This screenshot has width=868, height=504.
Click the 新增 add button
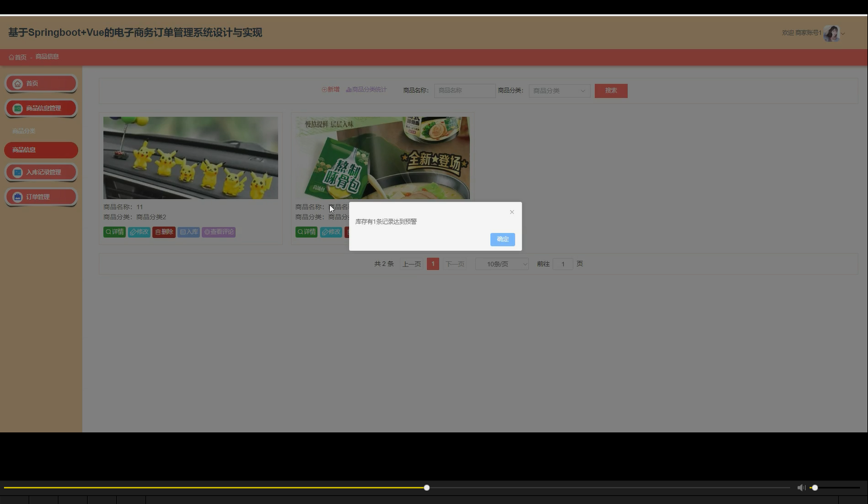330,89
